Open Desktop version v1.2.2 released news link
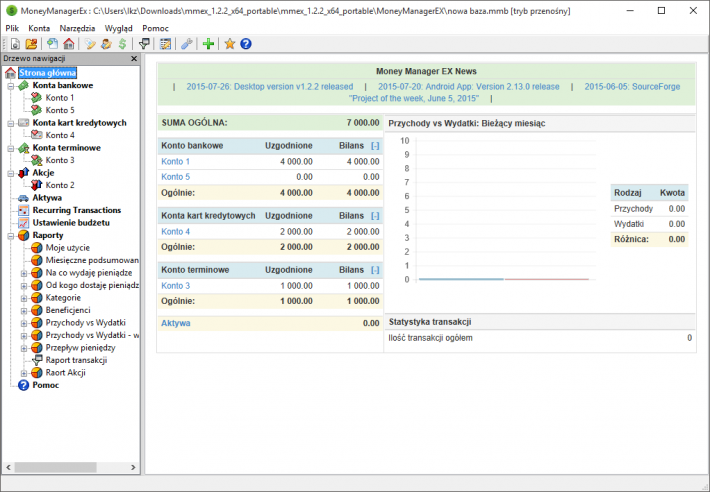The width and height of the screenshot is (710, 492). (270, 86)
